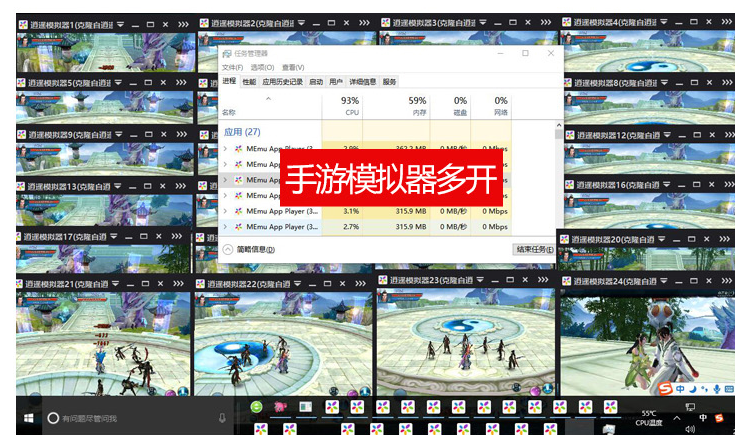Expand sidebar arrows on 逍遥模拟器9 window

point(181,134)
